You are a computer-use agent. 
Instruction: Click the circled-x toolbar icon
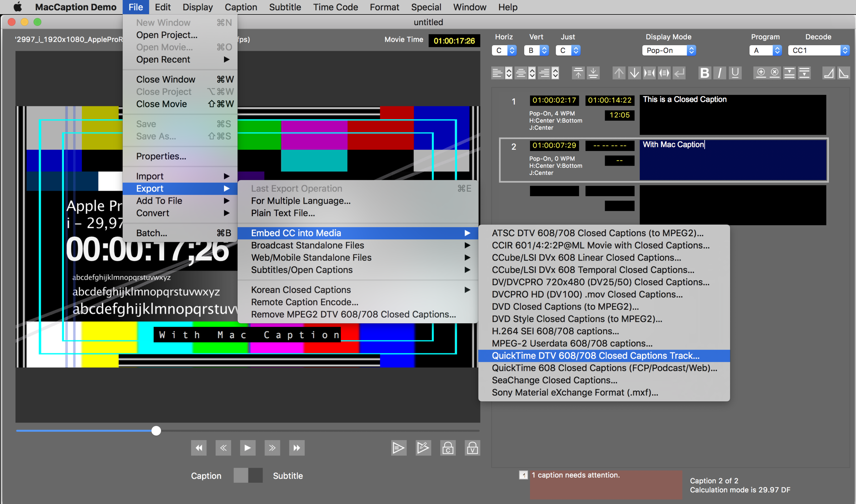pos(775,73)
